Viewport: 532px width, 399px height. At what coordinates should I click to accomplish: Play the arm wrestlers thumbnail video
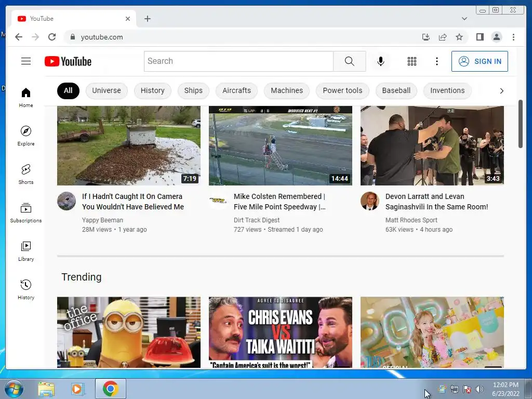[432, 145]
